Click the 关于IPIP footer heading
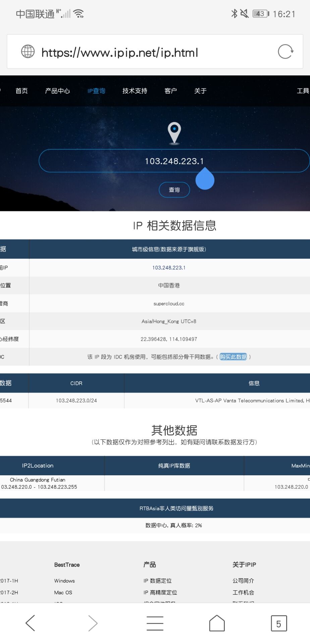The image size is (310, 644). [244, 565]
